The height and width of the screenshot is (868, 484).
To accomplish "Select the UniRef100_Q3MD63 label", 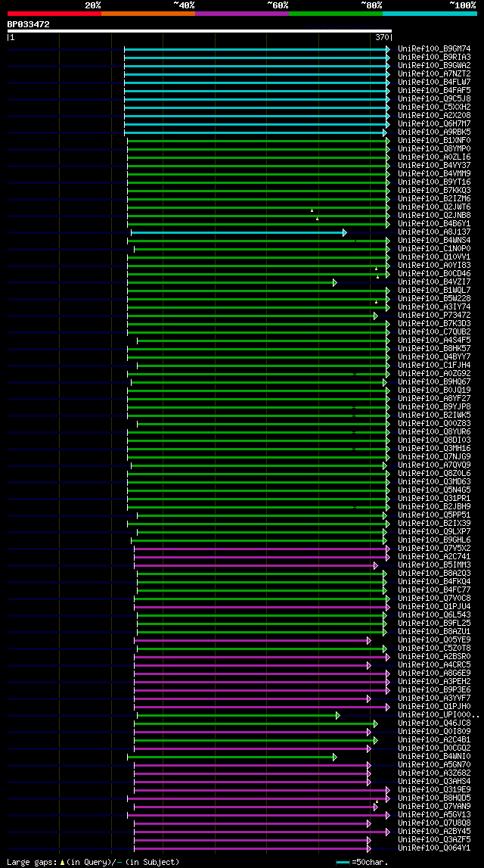I will pos(434,482).
